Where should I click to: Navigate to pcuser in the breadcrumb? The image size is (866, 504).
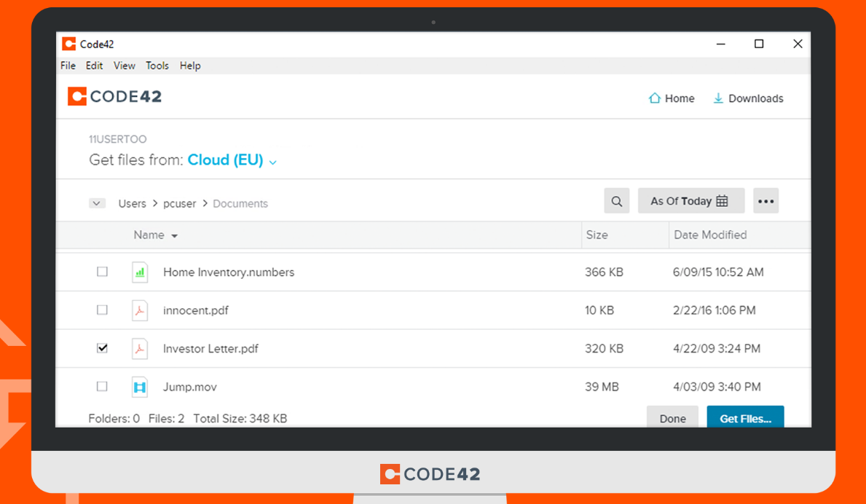click(x=179, y=203)
